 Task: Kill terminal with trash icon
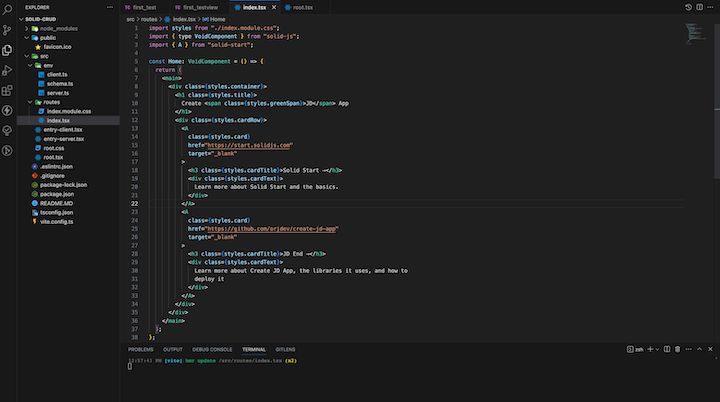click(x=677, y=349)
